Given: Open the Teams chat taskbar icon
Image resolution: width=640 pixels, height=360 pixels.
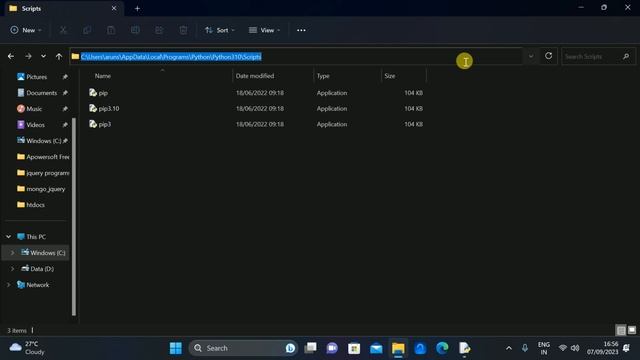Looking at the screenshot, I should pos(332,348).
